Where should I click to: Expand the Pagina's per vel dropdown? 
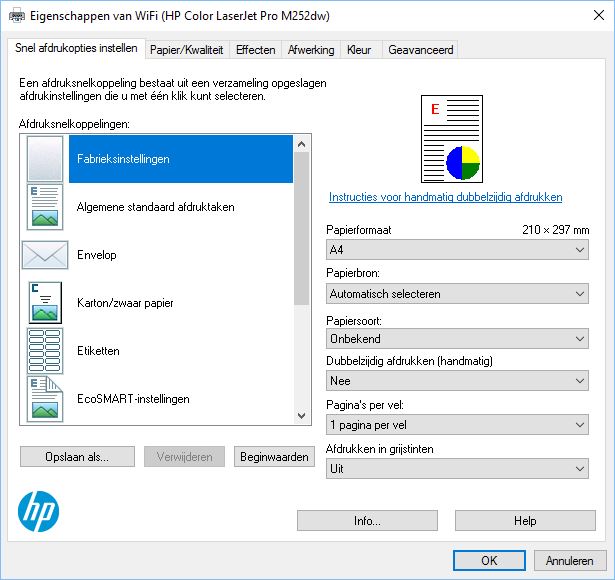(x=457, y=425)
